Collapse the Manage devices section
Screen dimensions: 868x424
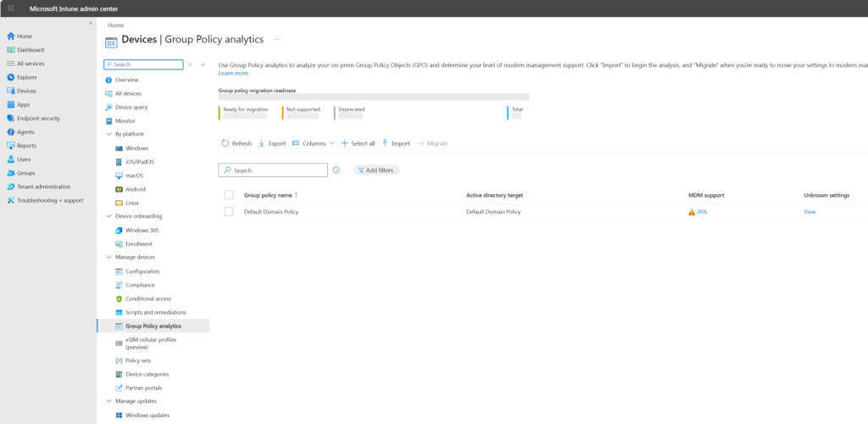click(108, 258)
